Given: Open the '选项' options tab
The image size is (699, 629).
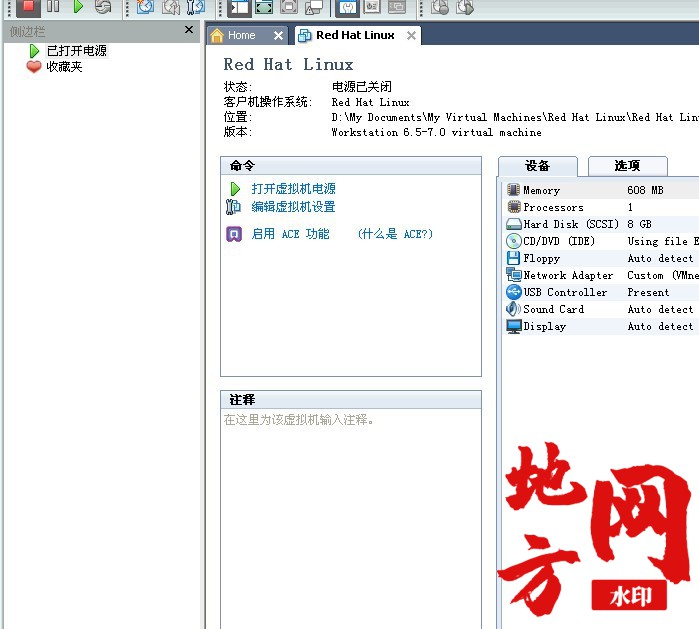Looking at the screenshot, I should [x=628, y=166].
